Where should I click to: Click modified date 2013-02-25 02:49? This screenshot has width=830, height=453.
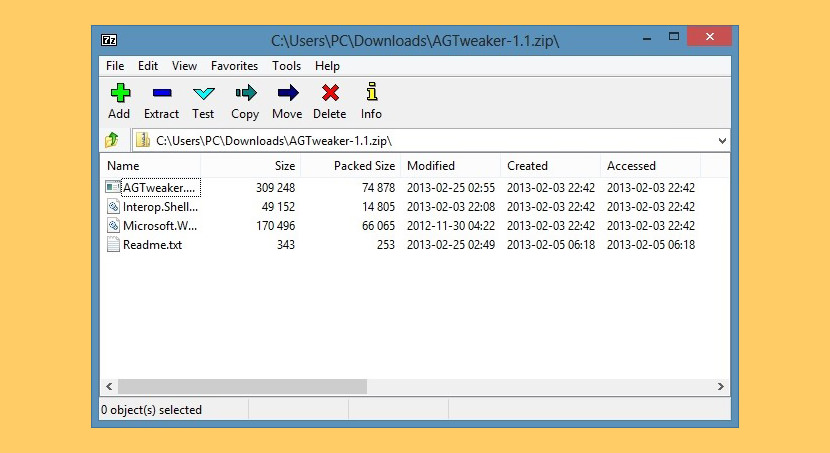[451, 244]
